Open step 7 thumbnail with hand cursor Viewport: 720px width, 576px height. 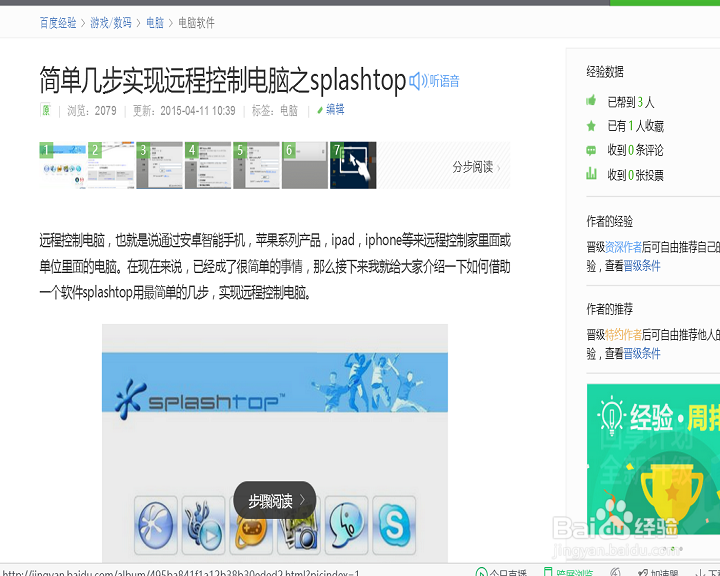pos(353,165)
